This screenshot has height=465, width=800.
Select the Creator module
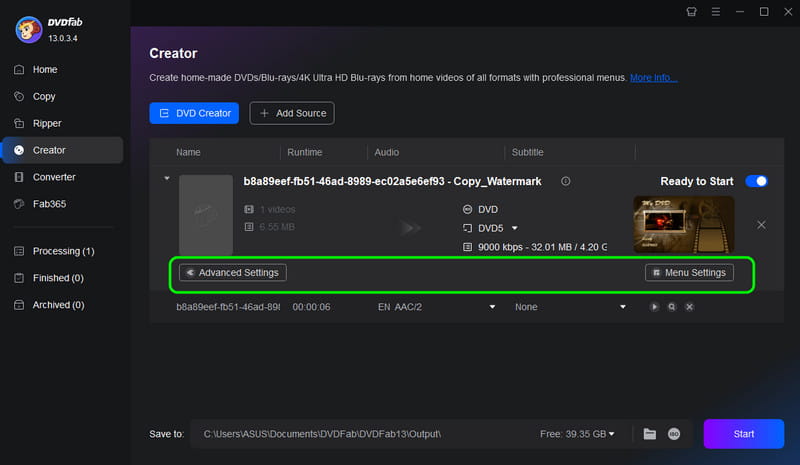[62, 150]
